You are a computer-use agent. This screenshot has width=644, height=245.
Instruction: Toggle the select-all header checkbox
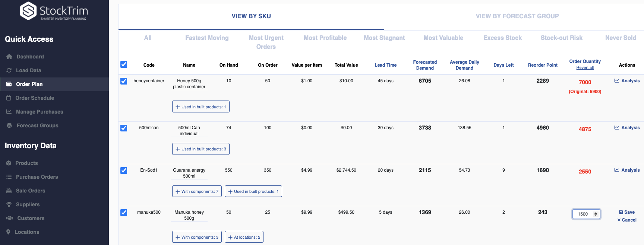click(124, 64)
